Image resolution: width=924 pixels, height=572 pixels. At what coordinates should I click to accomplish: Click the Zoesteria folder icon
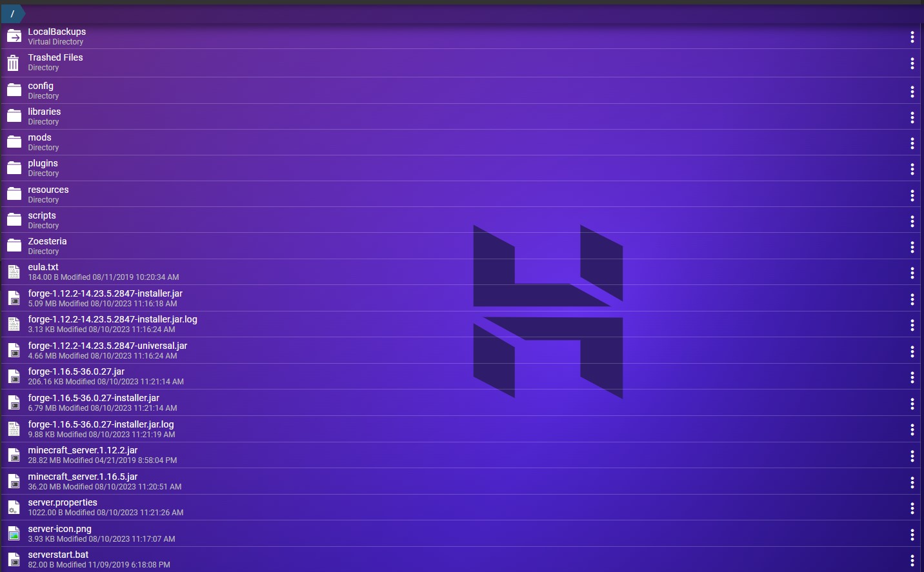tap(14, 246)
